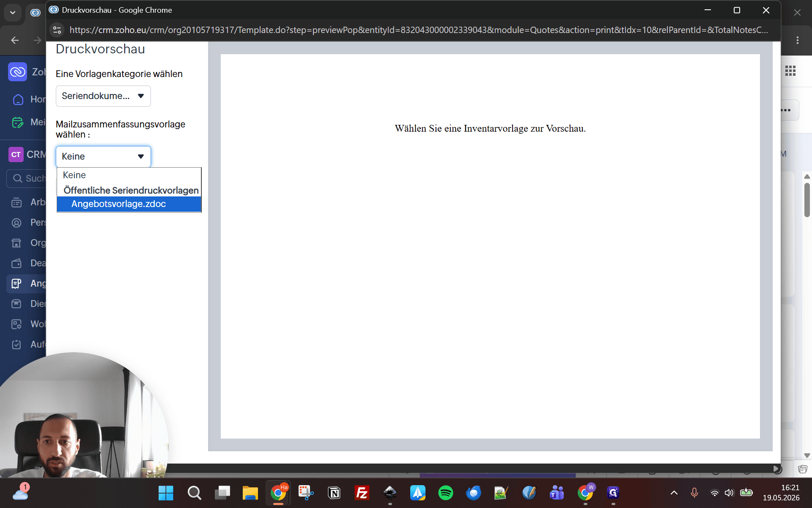Open the weather widget on taskbar

(x=20, y=492)
